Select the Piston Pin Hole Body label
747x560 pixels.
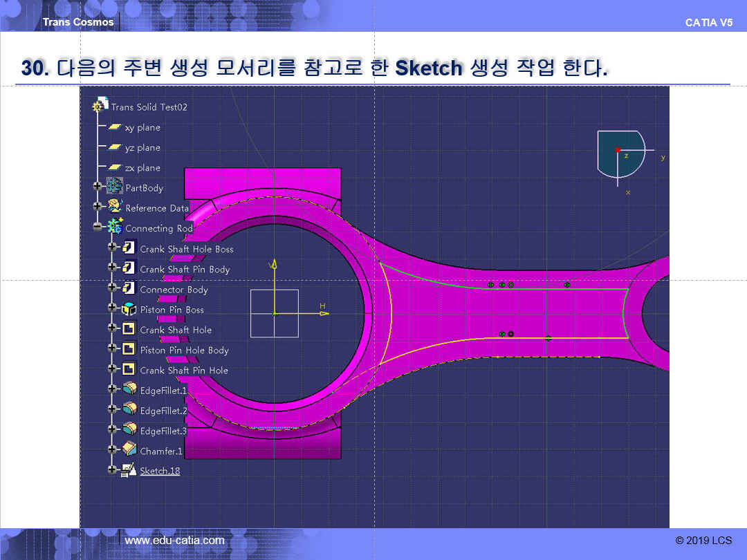pyautogui.click(x=184, y=351)
